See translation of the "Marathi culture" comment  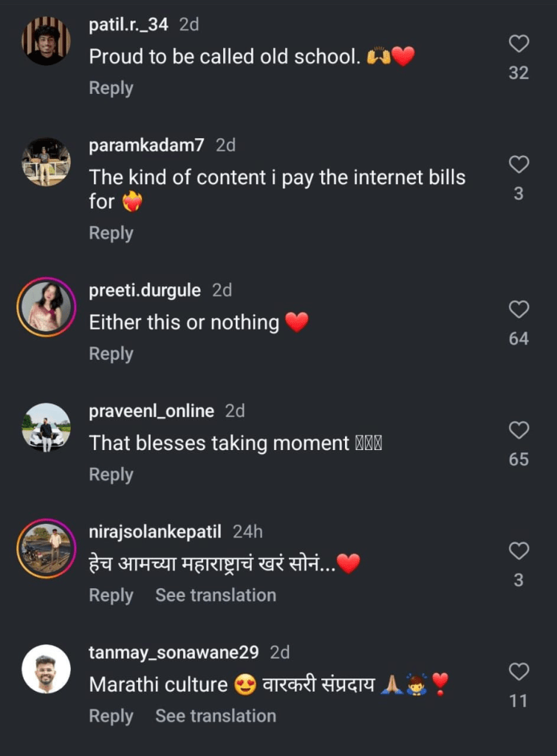click(215, 715)
